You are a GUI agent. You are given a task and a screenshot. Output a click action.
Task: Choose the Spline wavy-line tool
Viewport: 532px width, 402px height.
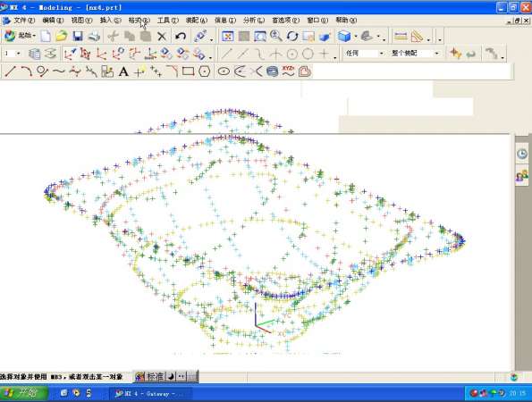(x=59, y=71)
